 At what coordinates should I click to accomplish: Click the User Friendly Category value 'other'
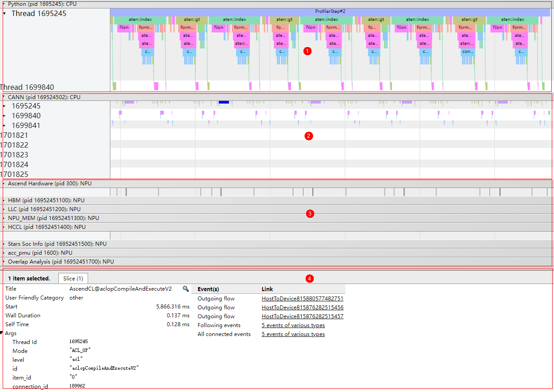[x=77, y=298]
